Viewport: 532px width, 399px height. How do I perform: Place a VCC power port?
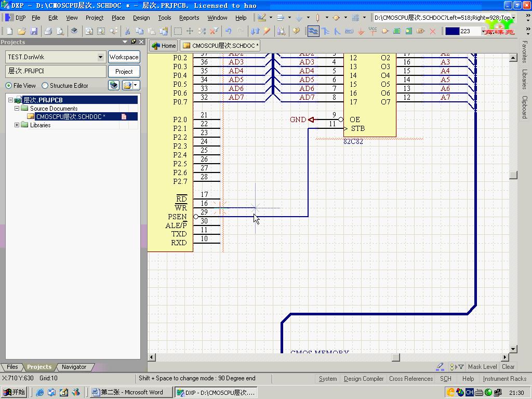(373, 31)
